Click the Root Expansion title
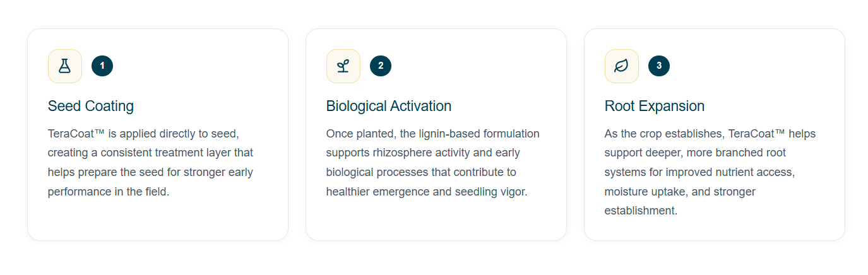The height and width of the screenshot is (275, 868). [654, 106]
